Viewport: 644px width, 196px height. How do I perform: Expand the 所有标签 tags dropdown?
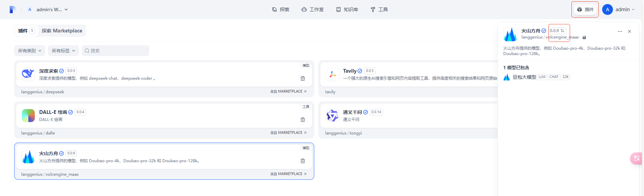(x=63, y=51)
